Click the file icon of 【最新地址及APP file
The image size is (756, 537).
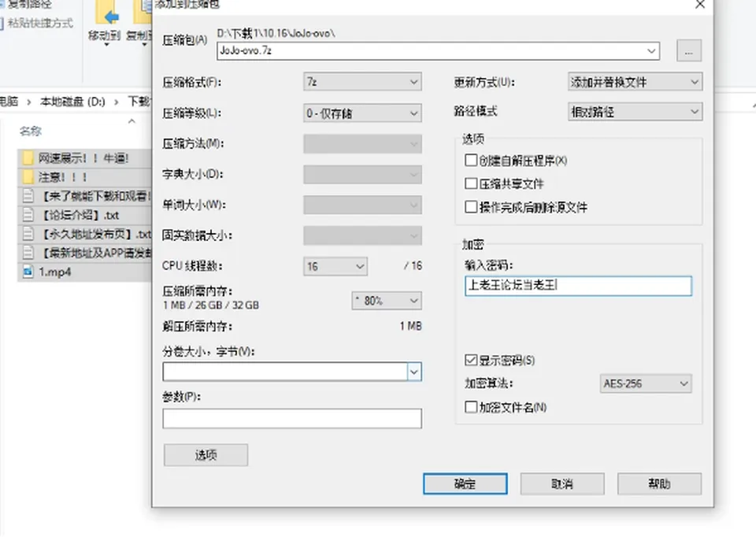tap(28, 253)
